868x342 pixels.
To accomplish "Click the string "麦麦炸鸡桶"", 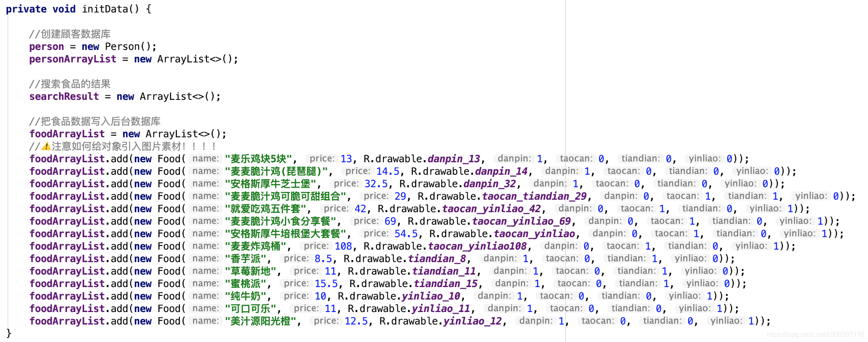I will click(255, 246).
